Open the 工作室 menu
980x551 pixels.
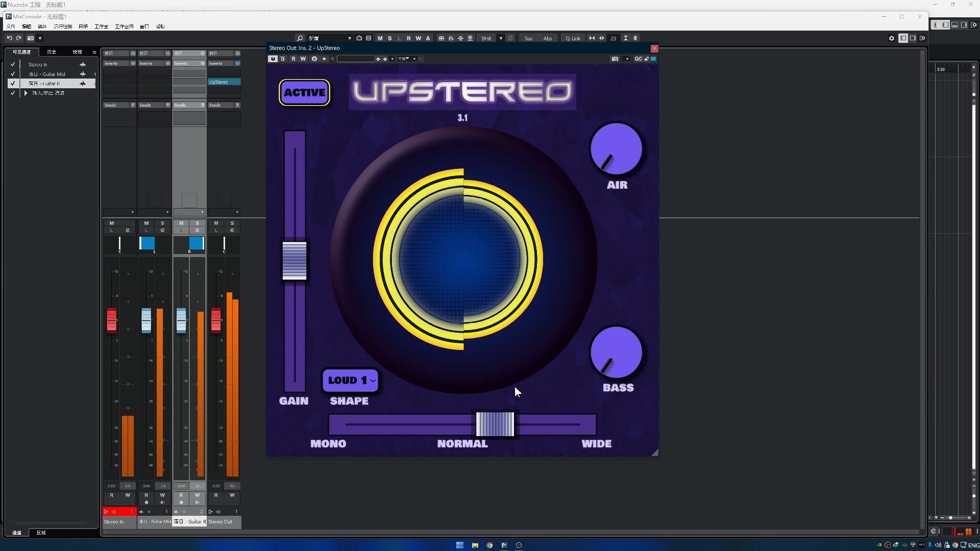tap(101, 27)
